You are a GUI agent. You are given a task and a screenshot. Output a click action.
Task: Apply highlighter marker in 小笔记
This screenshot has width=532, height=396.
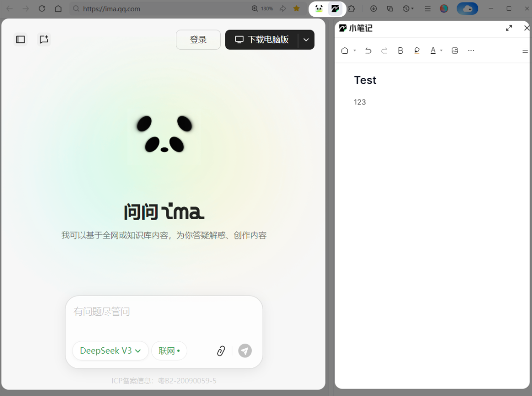point(417,51)
